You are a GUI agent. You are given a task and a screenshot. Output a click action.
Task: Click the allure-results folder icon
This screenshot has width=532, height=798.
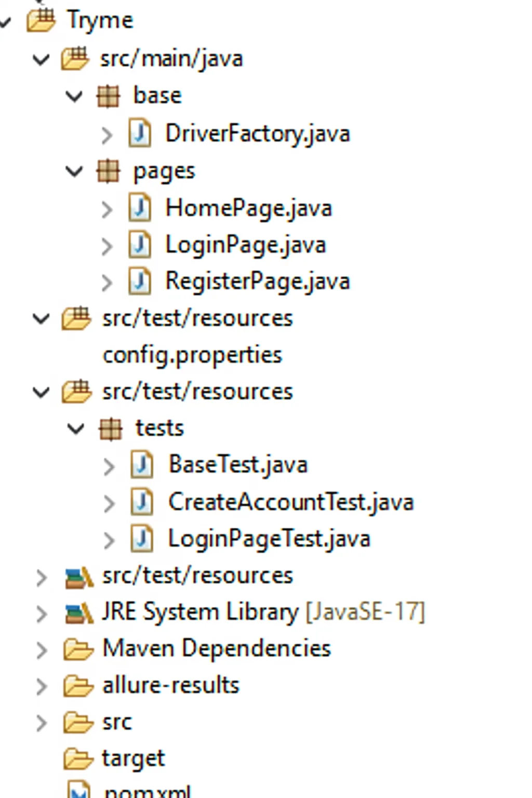(x=78, y=686)
